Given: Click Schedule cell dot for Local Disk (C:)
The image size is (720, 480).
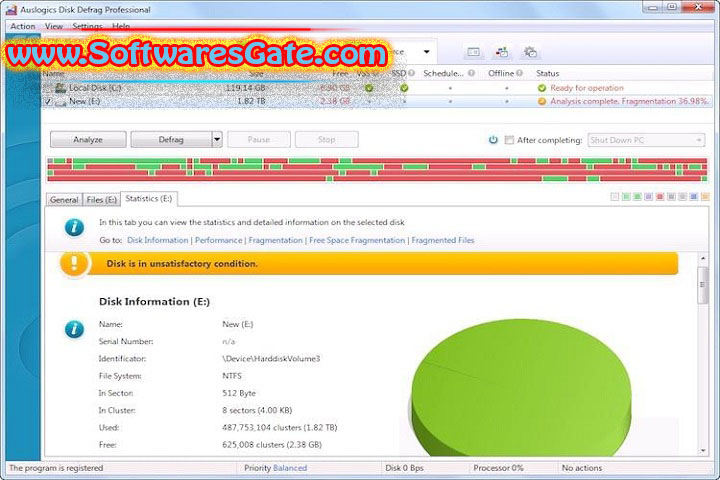Looking at the screenshot, I should coord(450,88).
